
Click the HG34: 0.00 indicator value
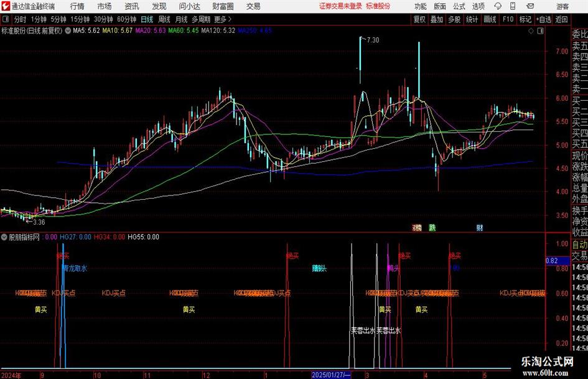(109, 237)
